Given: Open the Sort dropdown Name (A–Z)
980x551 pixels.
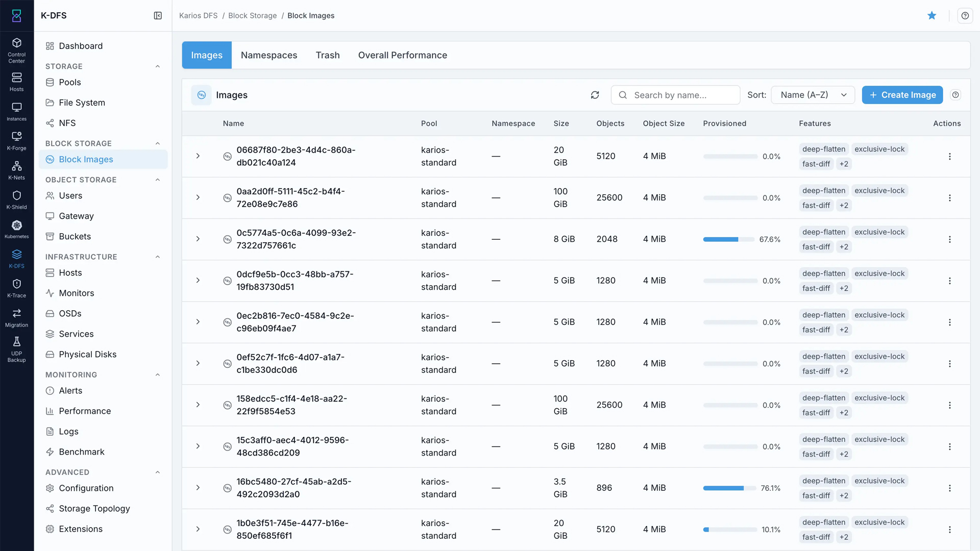Looking at the screenshot, I should click(813, 95).
